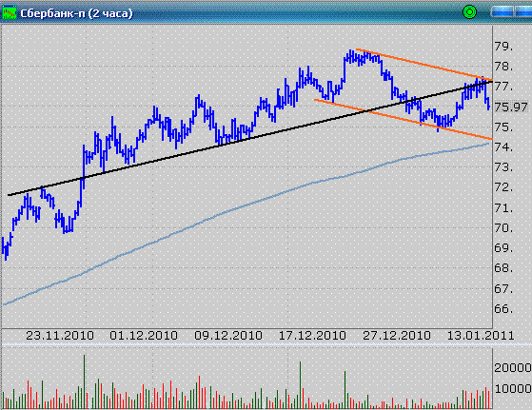The image size is (532, 410).
Task: Select the lower orange channel line
Action: click(404, 119)
